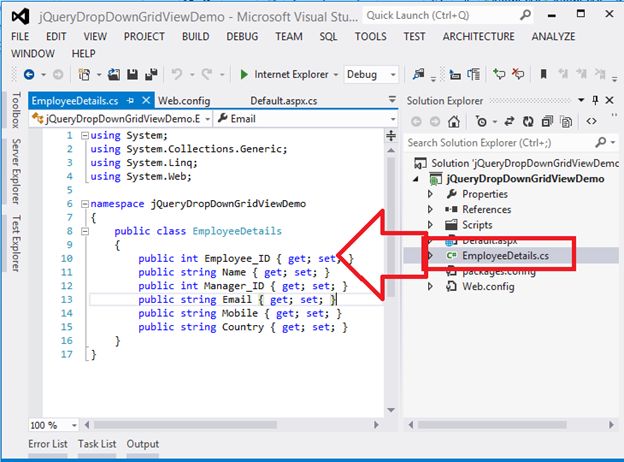
Task: Open the Server Explorer side panel
Action: (16, 171)
